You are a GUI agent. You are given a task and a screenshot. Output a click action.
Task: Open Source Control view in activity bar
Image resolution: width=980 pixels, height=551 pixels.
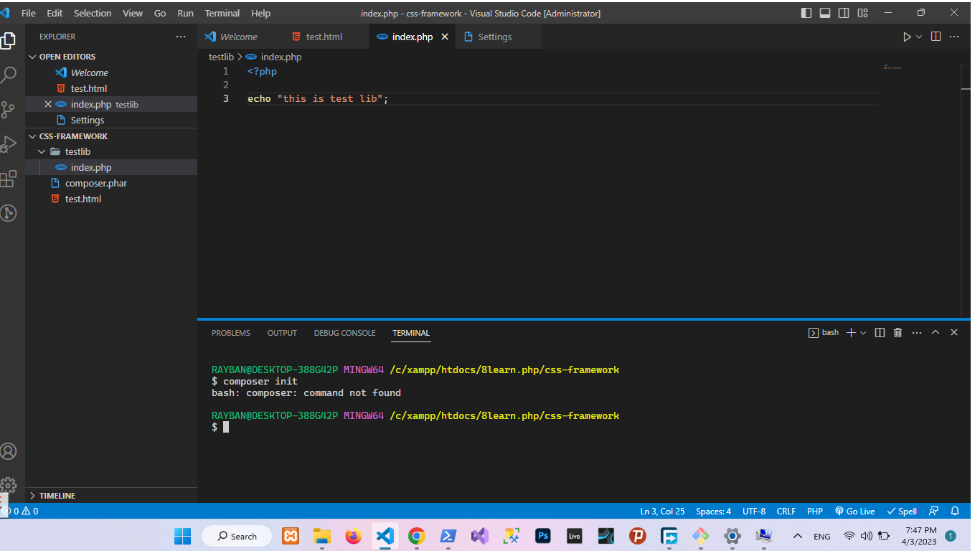tap(8, 109)
